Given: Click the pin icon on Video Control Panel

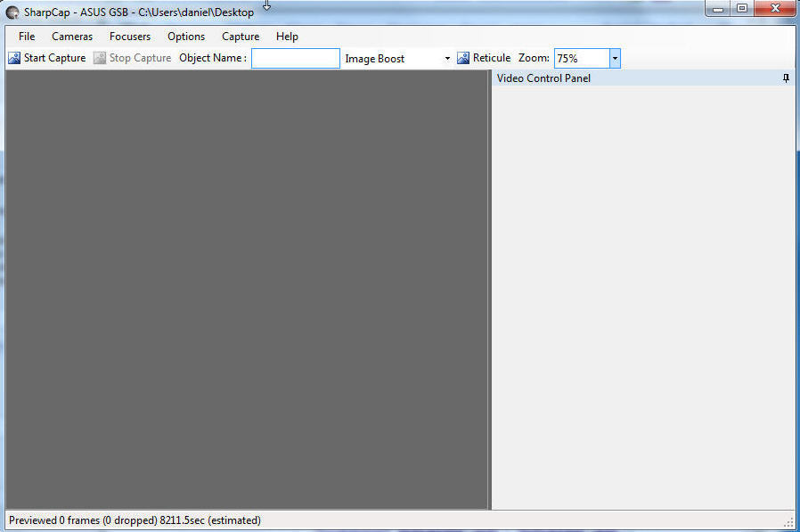Looking at the screenshot, I should [785, 78].
